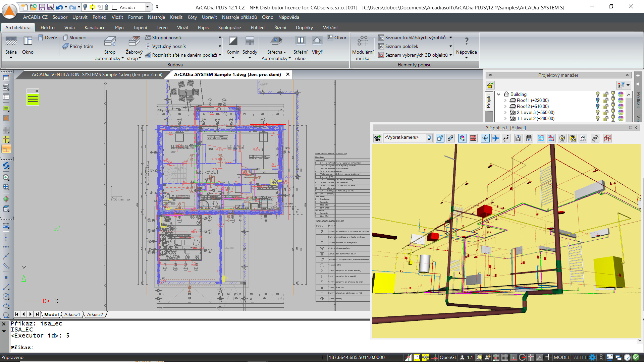The image size is (644, 362).
Task: Select the Stěna wall tool
Action: point(11,46)
